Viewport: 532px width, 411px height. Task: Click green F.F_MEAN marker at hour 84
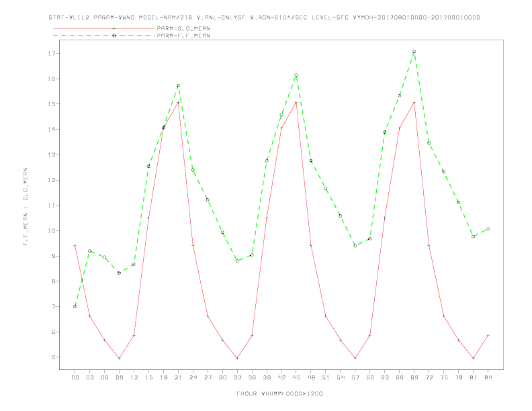coord(488,229)
